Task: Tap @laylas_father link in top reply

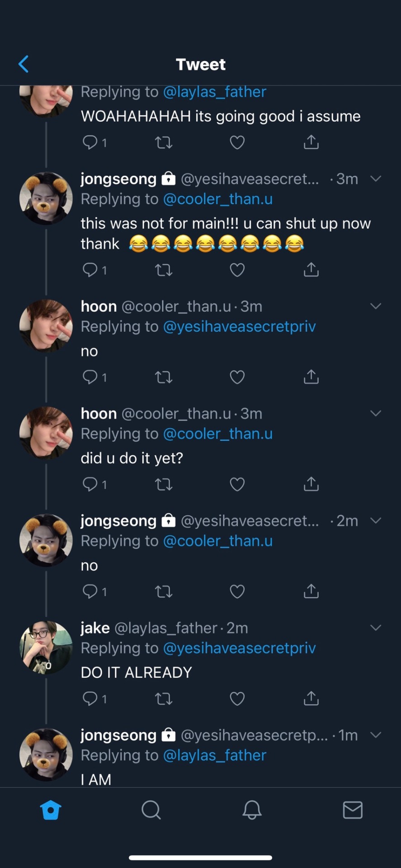Action: [214, 92]
